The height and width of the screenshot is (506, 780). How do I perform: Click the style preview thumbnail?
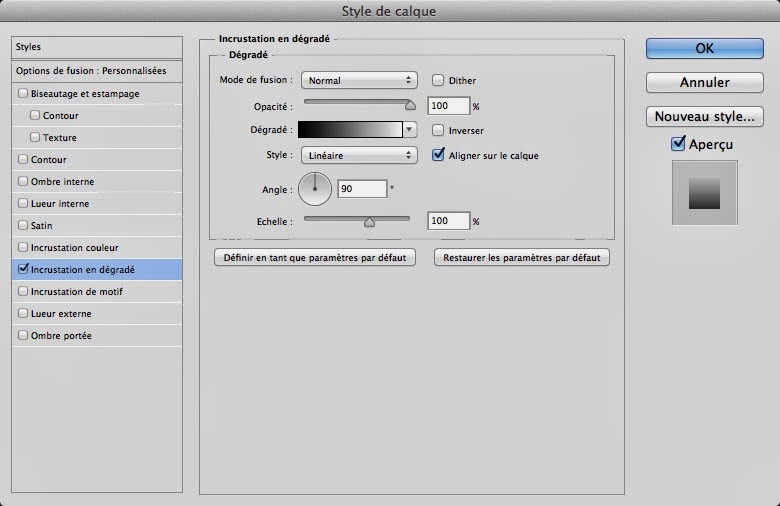[704, 193]
